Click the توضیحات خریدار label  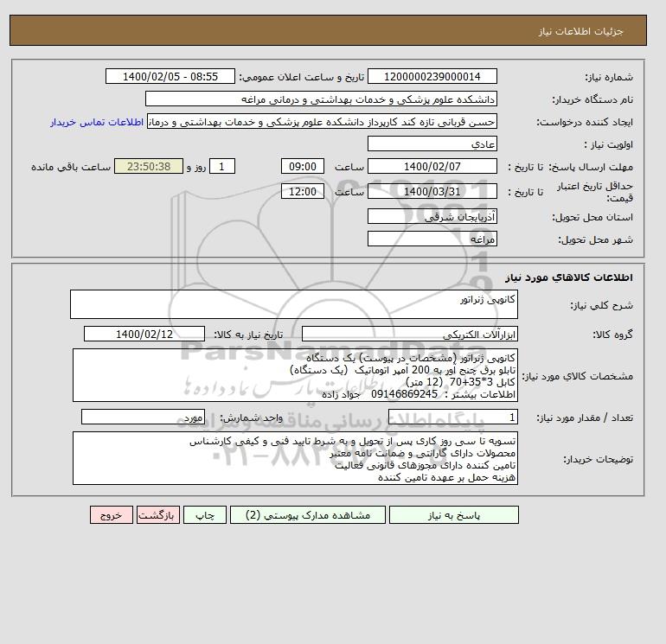click(x=598, y=459)
